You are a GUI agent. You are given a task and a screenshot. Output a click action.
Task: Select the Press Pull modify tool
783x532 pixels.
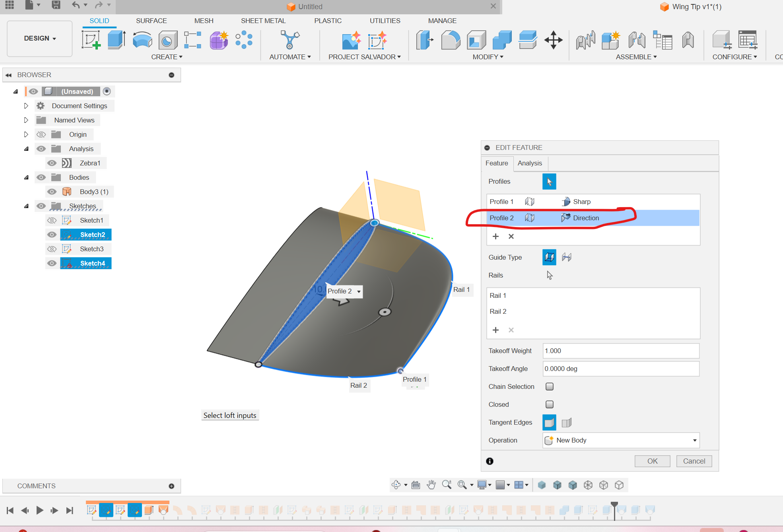tap(425, 40)
